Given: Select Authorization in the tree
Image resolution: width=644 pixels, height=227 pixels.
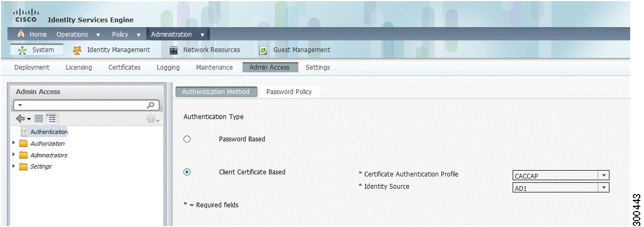Looking at the screenshot, I should (x=47, y=144).
